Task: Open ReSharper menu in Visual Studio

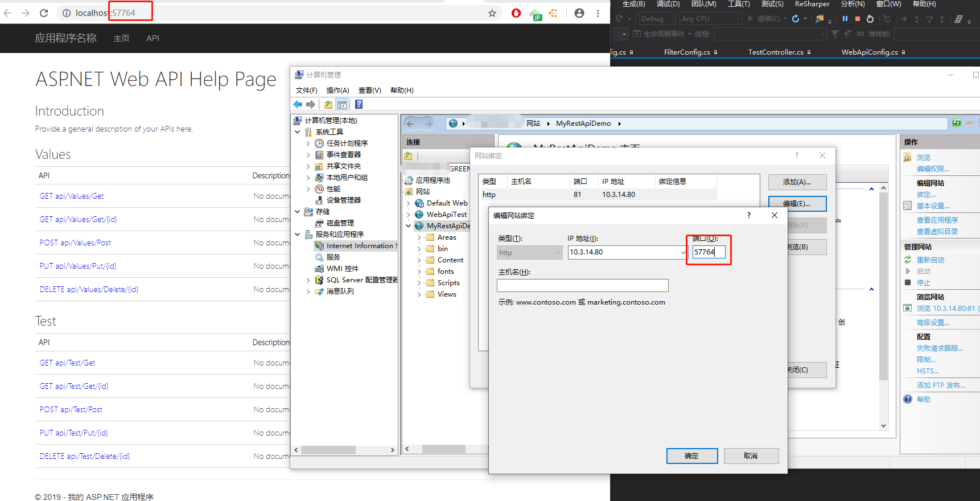Action: coord(812,4)
